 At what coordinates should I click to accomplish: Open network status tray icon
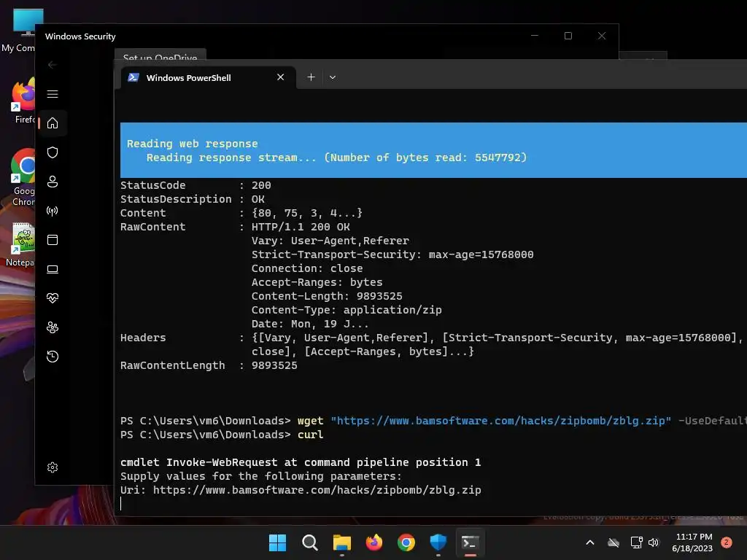[x=636, y=542]
